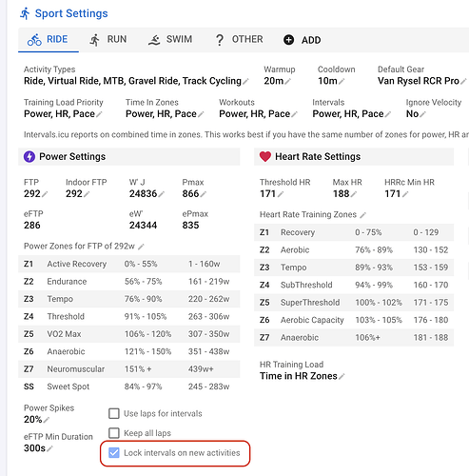Viewport: 469px width, 476px height.
Task: Edit Power Zones for FTP pencil icon
Action: (141, 247)
